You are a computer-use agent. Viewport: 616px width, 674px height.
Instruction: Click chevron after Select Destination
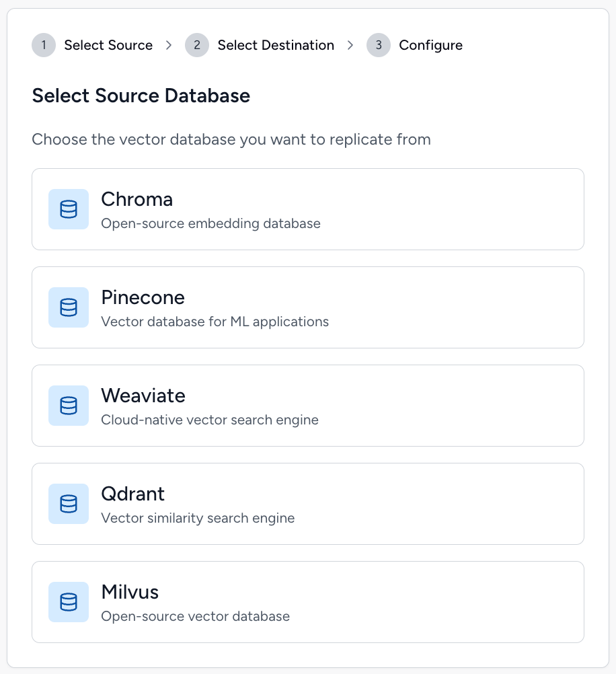[350, 45]
